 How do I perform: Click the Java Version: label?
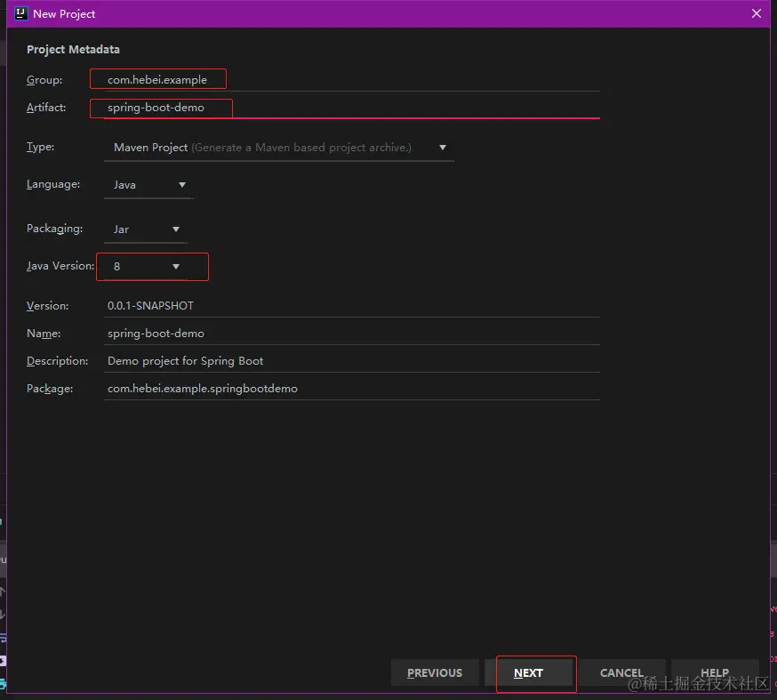[60, 266]
